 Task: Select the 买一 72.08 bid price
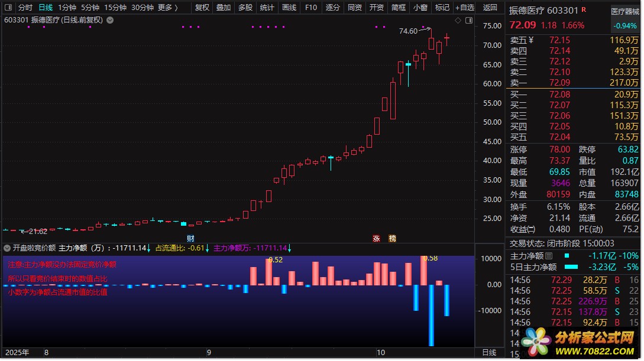560,95
